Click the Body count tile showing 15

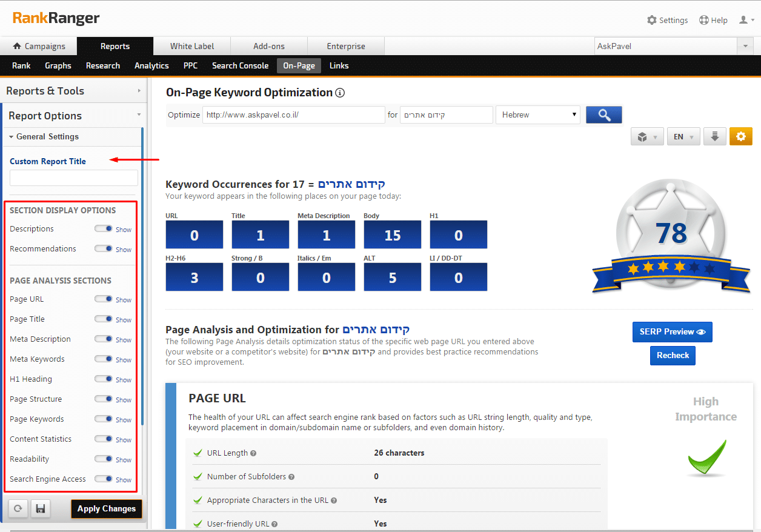(x=392, y=235)
